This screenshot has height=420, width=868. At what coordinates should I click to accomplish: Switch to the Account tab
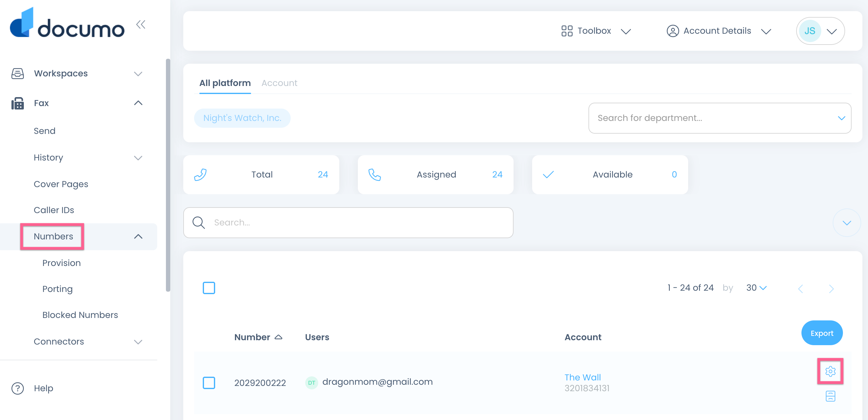pyautogui.click(x=279, y=83)
